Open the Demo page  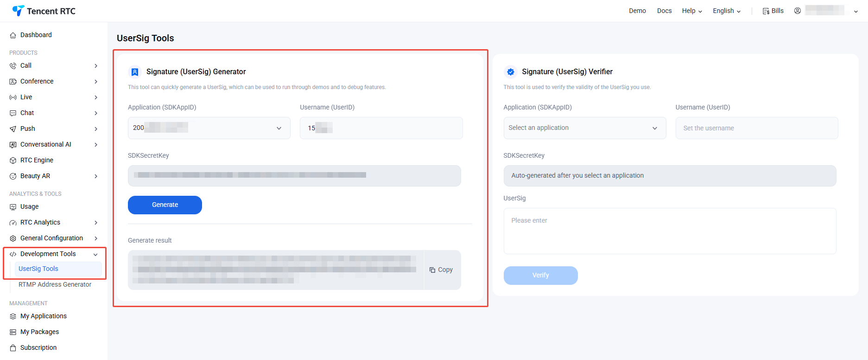(637, 11)
